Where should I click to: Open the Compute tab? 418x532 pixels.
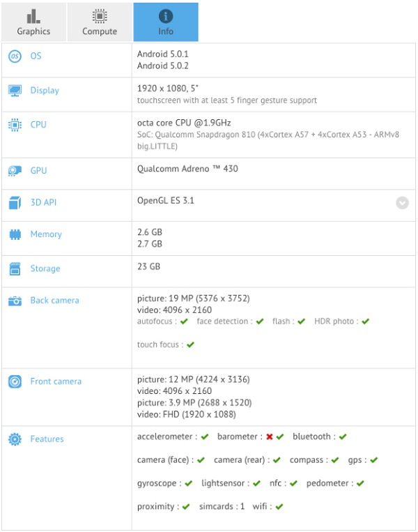pyautogui.click(x=100, y=22)
